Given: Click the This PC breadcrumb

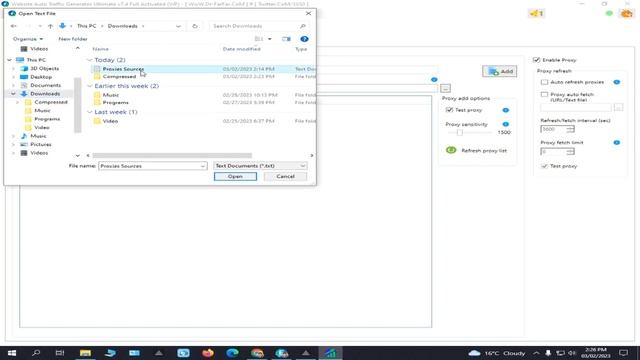Looking at the screenshot, I should [x=87, y=26].
